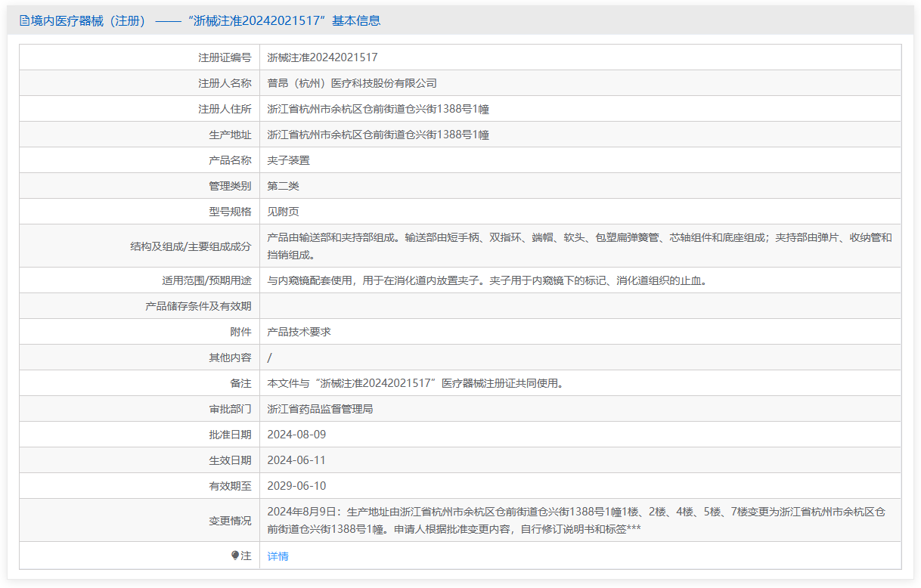
Task: Click the 适用范围/预期用途 label
Action: click(206, 280)
